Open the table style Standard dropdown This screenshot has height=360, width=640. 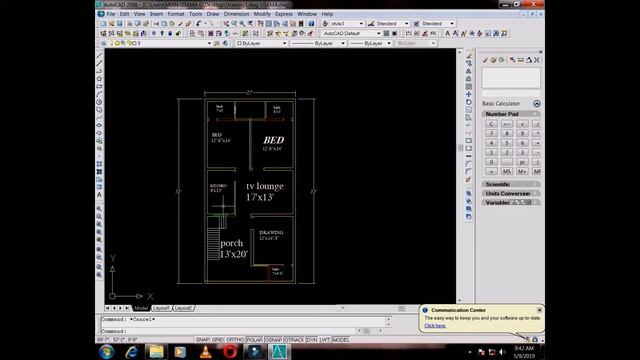click(x=451, y=24)
